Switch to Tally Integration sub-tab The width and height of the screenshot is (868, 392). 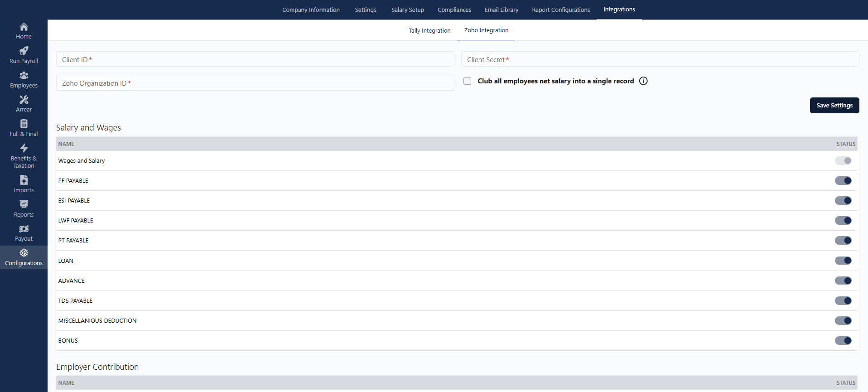pos(429,30)
